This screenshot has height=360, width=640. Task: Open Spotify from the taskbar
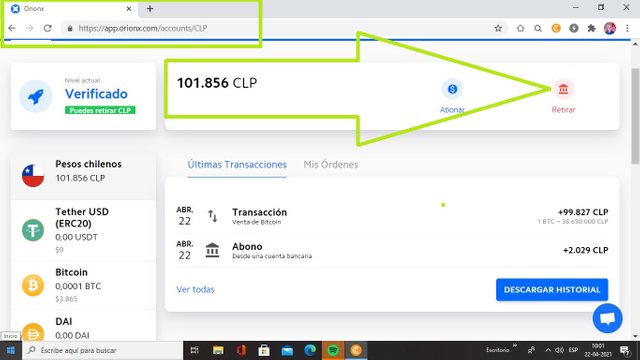click(333, 350)
